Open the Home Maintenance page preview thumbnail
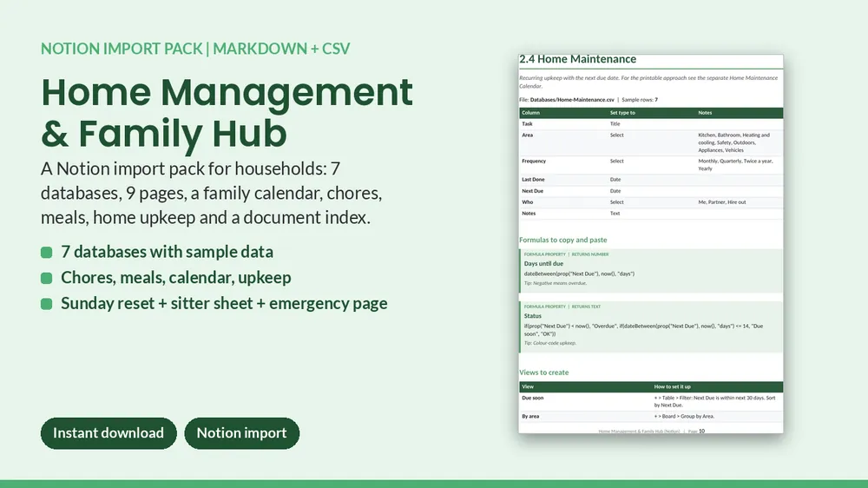 pos(651,244)
